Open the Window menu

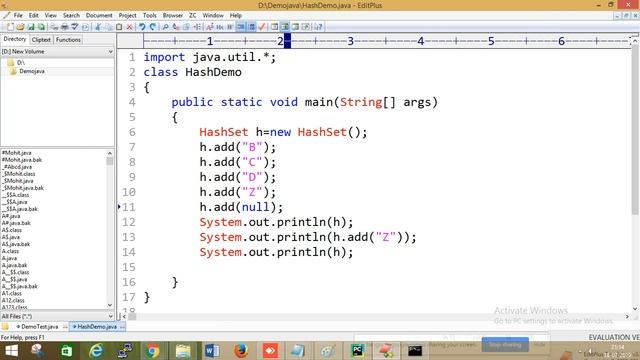tap(213, 16)
